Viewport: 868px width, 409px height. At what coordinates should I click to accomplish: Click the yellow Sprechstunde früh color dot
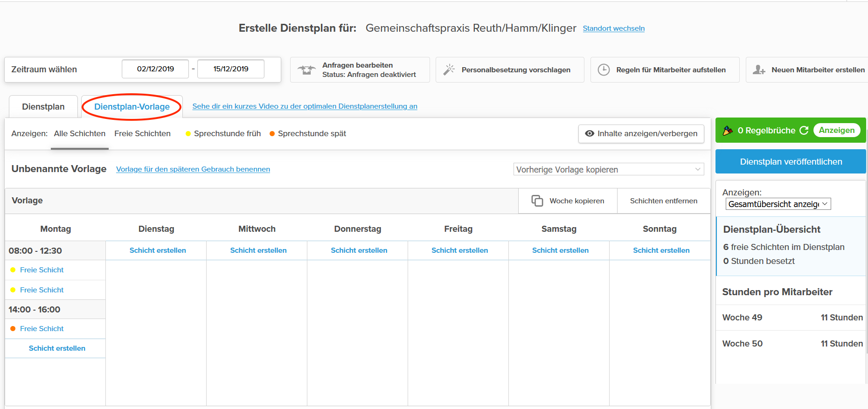(x=188, y=134)
